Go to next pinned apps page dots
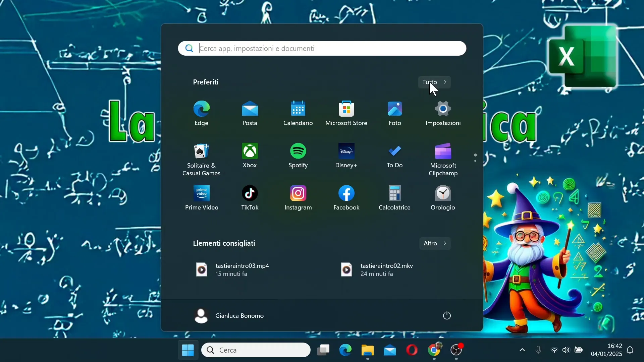The width and height of the screenshot is (644, 362). point(475,158)
